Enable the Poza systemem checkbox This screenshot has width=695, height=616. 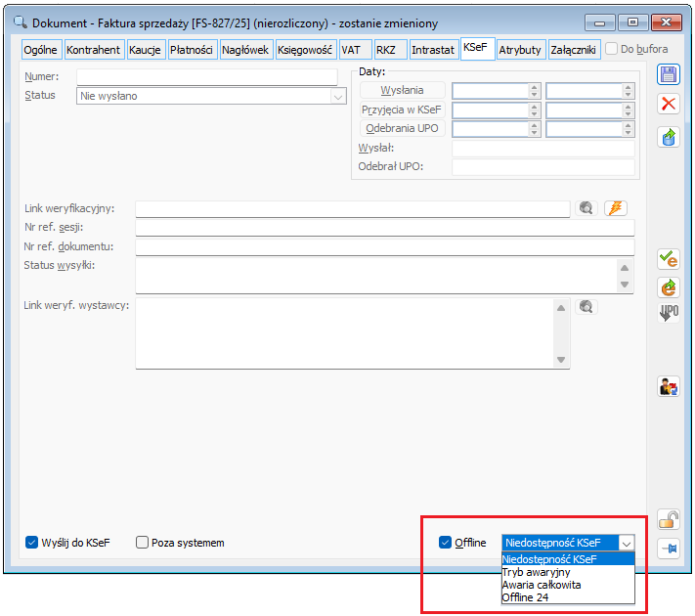(143, 543)
